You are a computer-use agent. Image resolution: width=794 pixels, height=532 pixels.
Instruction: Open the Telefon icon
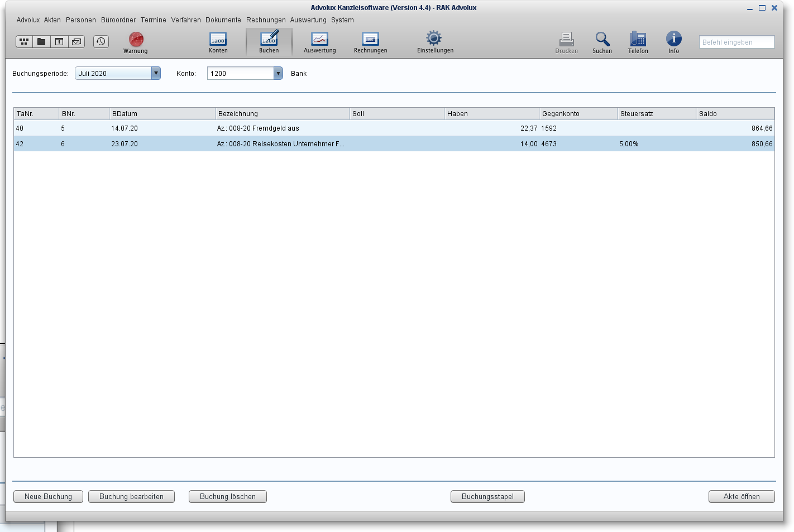click(x=638, y=42)
